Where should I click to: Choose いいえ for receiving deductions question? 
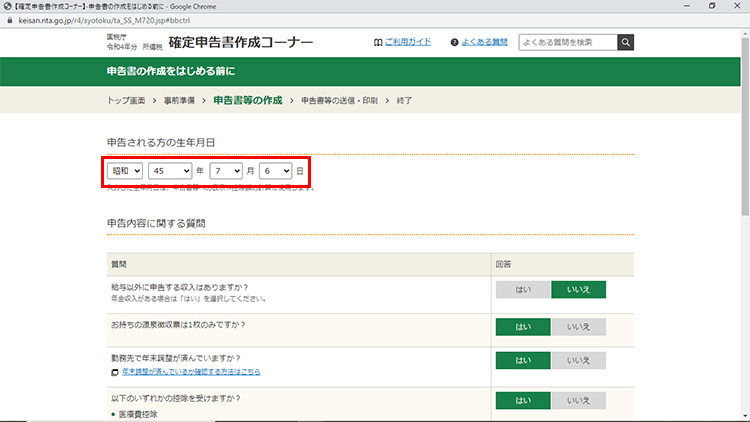point(578,400)
